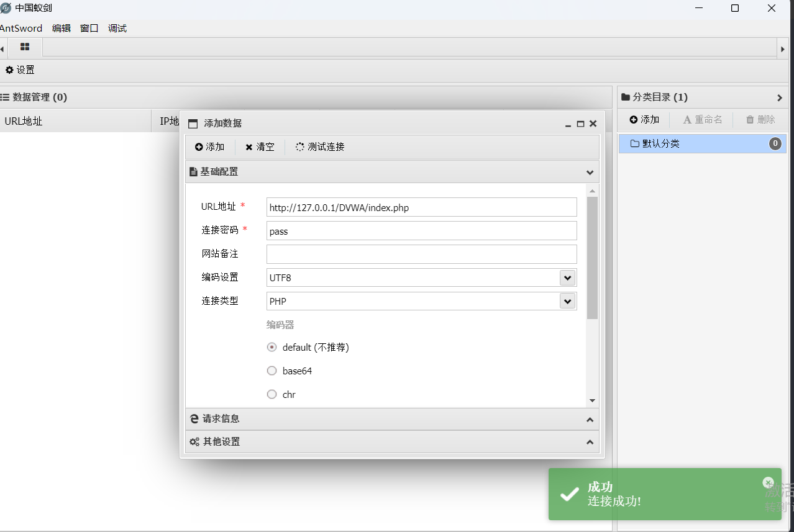Select the chr encoder radio
794x532 pixels.
click(x=272, y=394)
